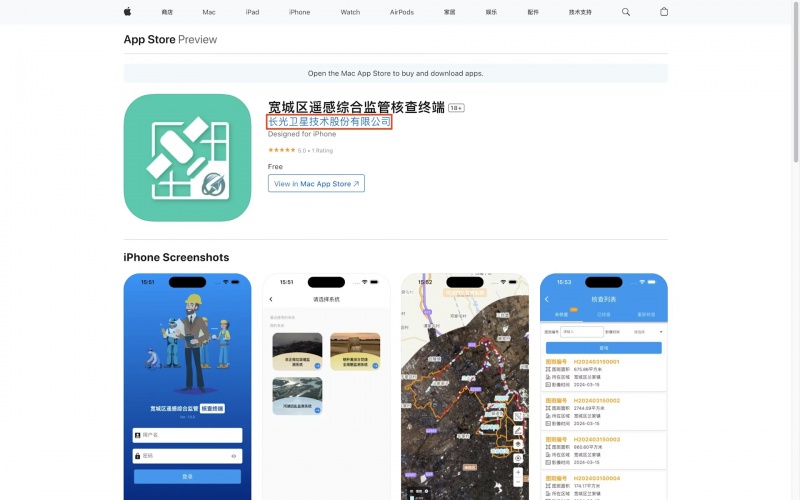This screenshot has height=500, width=800.
Task: Open the 技术支持 menu item
Action: click(x=580, y=12)
